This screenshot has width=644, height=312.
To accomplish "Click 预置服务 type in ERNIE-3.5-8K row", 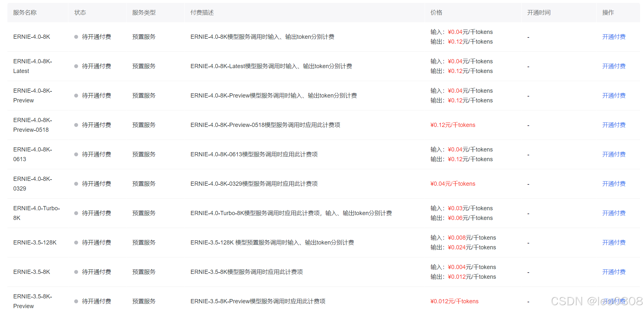I will (144, 272).
